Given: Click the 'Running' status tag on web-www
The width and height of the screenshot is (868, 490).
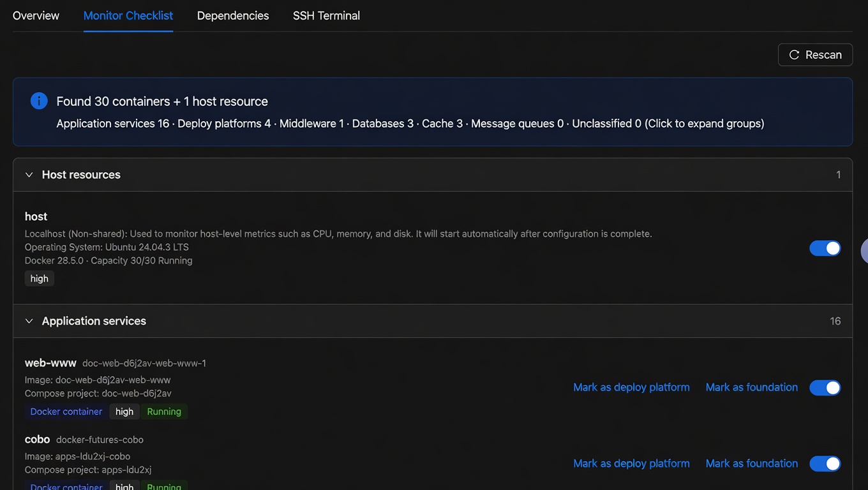Looking at the screenshot, I should point(164,412).
